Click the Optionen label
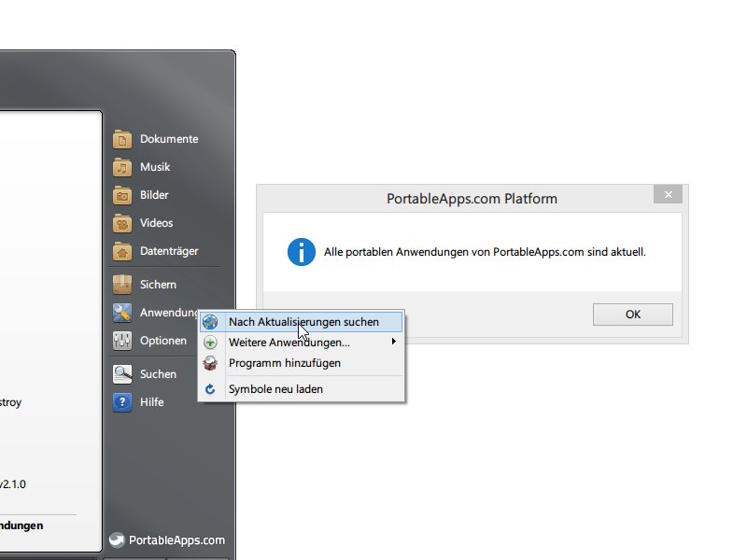The width and height of the screenshot is (747, 560). click(162, 341)
